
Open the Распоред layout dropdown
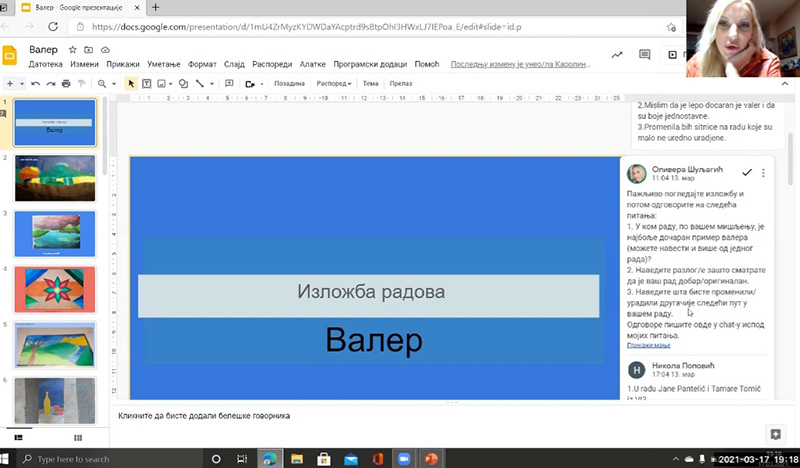334,83
